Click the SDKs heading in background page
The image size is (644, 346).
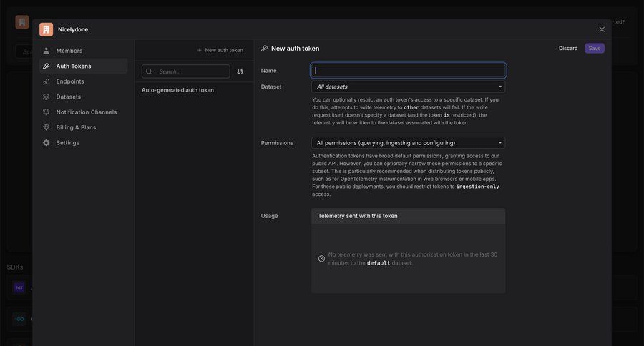click(15, 267)
